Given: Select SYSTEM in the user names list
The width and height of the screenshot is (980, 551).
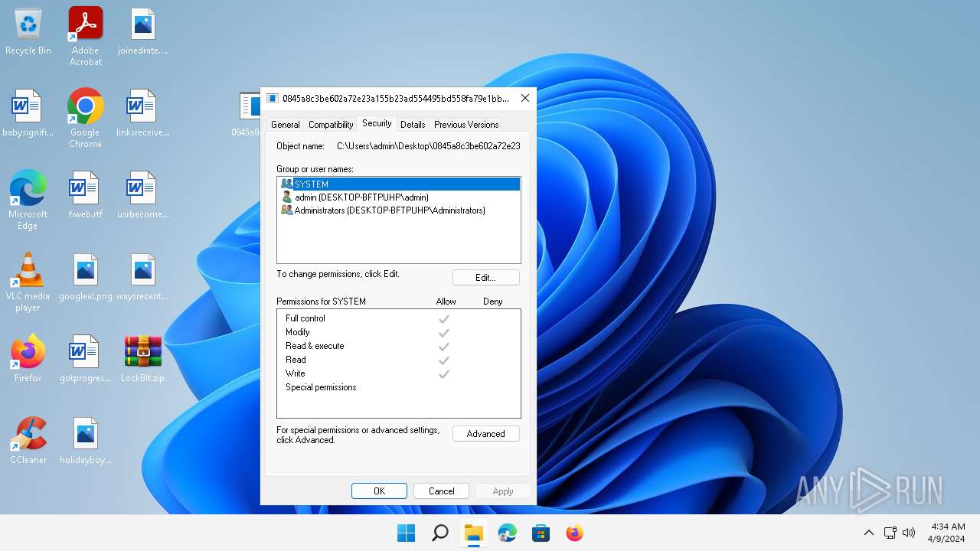Looking at the screenshot, I should coord(399,184).
